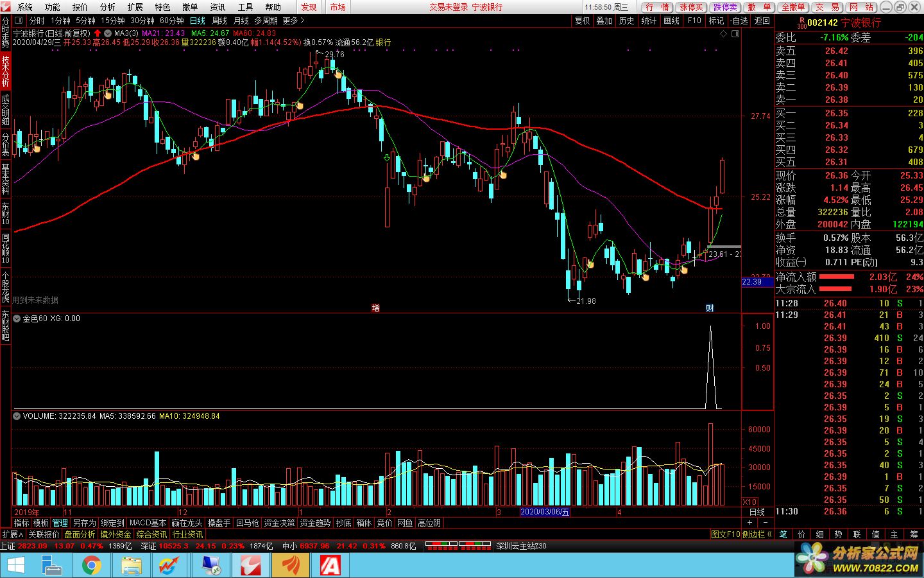The image size is (924, 578).
Task: Open the 功能 menu
Action: tap(53, 7)
